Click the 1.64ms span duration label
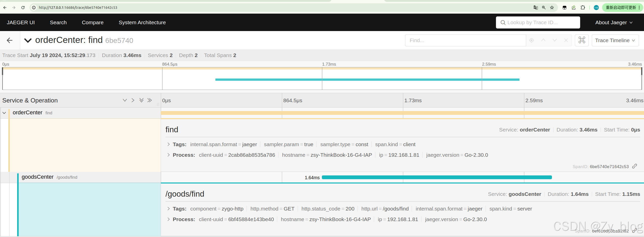Screen dimensions: 644x237 coord(312,178)
